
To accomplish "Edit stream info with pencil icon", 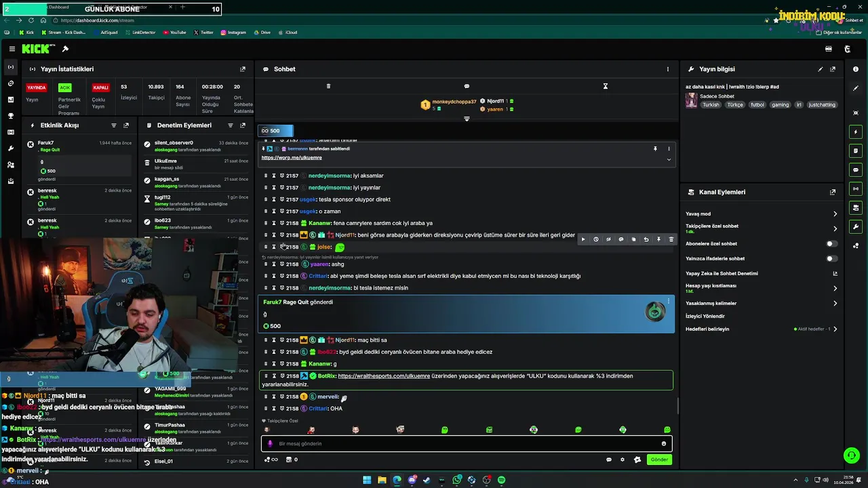I will [821, 69].
